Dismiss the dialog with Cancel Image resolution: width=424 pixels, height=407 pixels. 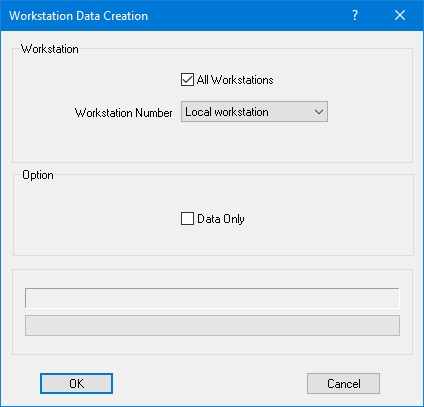click(x=343, y=384)
